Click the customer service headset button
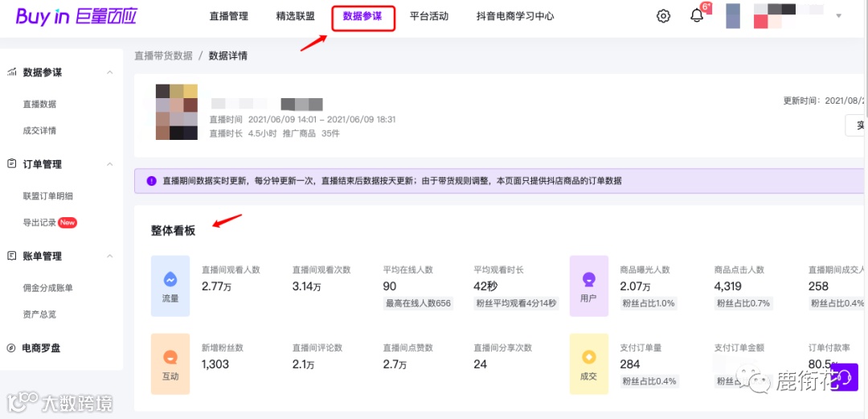Screen dimensions: 868x419 pyautogui.click(x=845, y=377)
